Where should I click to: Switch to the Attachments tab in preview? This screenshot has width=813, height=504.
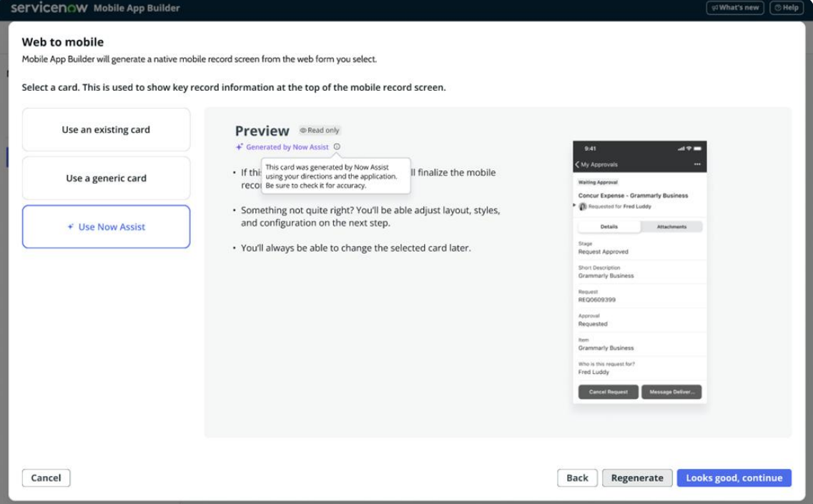point(671,227)
